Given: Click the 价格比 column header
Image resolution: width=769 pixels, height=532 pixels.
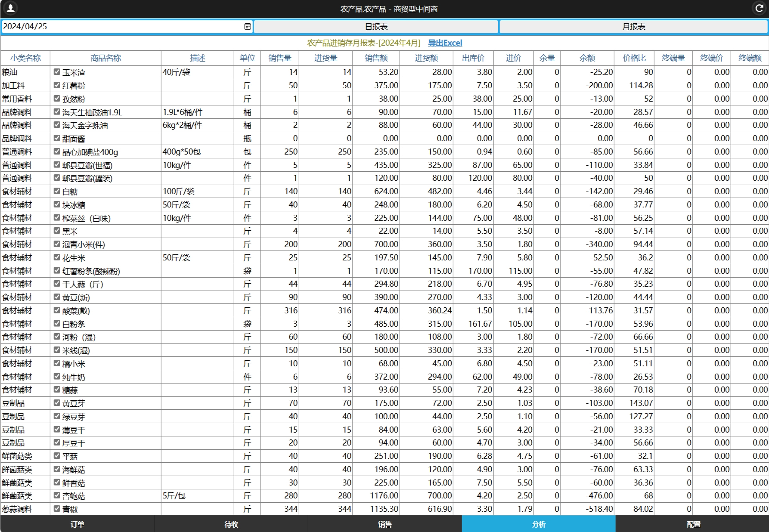Looking at the screenshot, I should pos(634,58).
